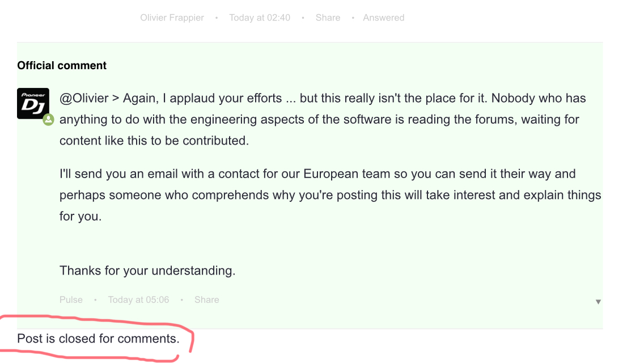
Task: Click Share below the Pulse comment
Action: 206,299
